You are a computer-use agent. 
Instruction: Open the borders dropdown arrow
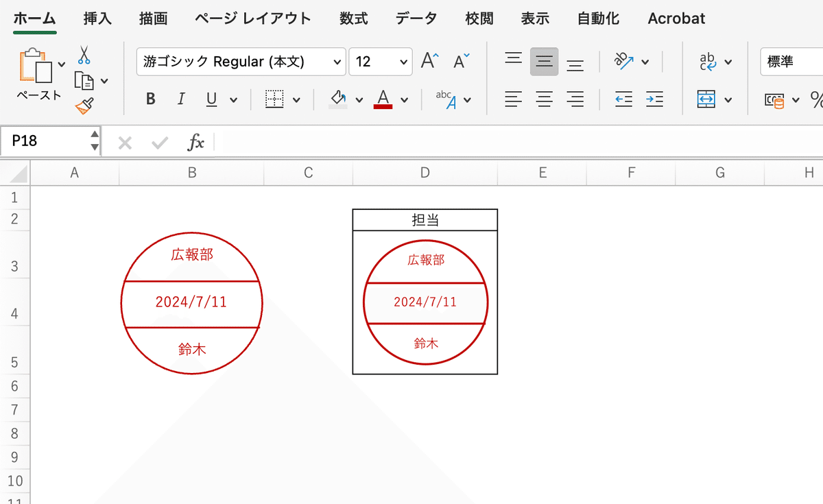click(x=298, y=99)
